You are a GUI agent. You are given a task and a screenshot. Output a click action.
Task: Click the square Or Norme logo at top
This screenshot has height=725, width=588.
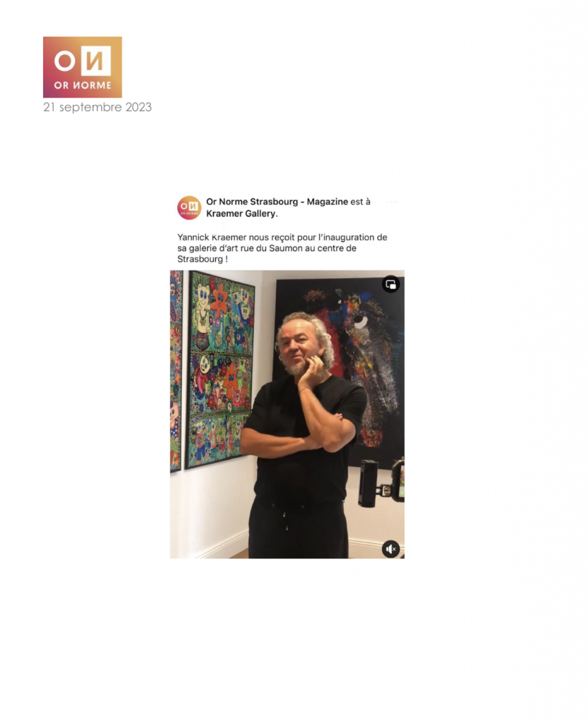tap(82, 67)
